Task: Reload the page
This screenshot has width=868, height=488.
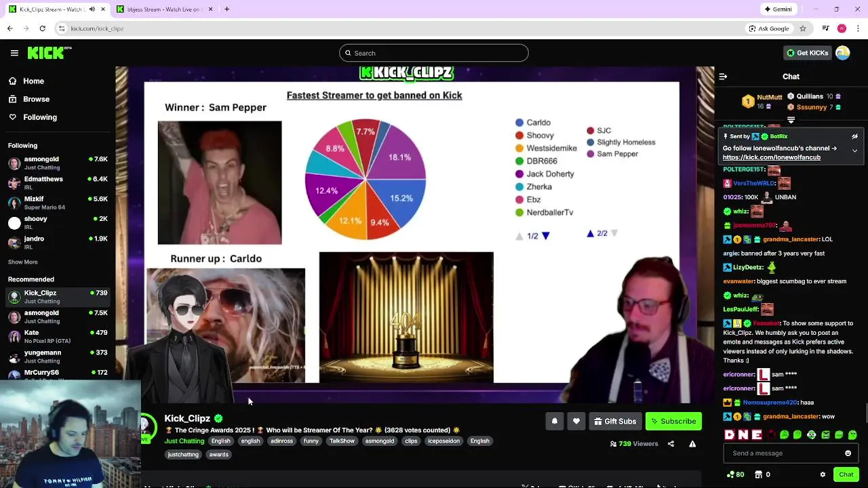Action: tap(42, 28)
